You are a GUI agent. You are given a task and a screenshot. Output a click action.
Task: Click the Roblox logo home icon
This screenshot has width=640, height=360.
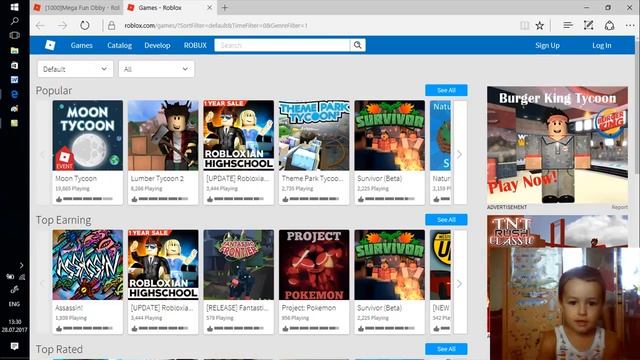[50, 45]
